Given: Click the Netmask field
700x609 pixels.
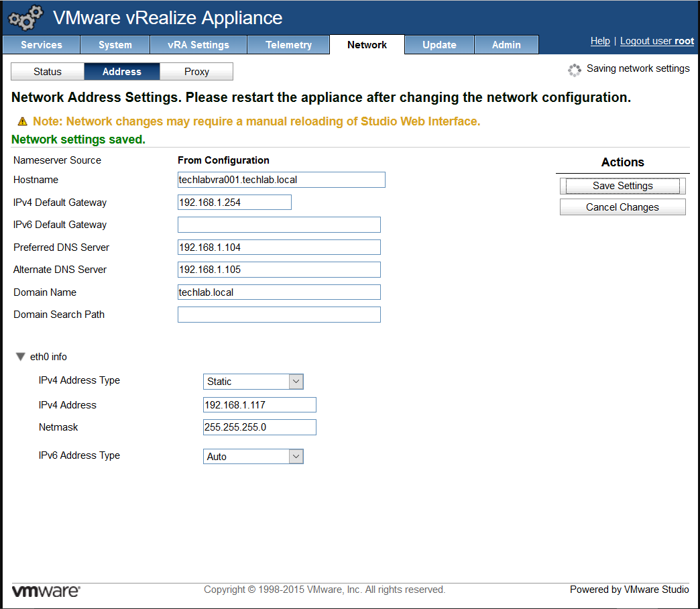Looking at the screenshot, I should coord(259,427).
